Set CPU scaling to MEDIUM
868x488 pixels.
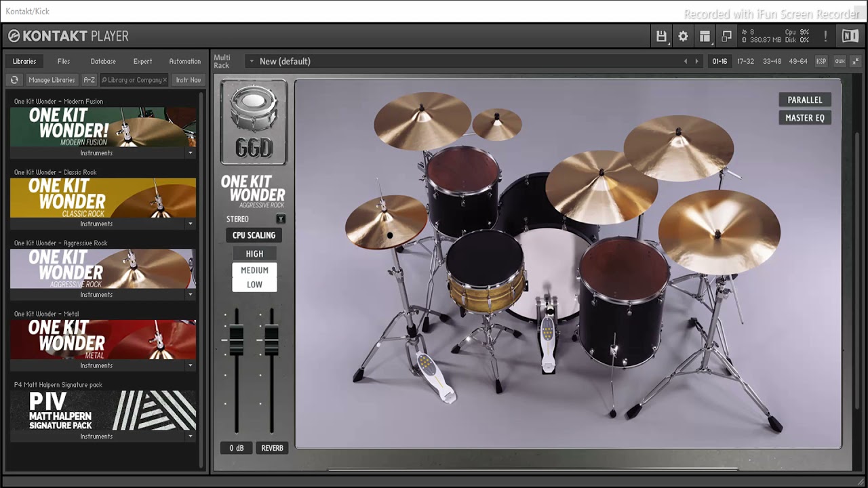pos(254,270)
